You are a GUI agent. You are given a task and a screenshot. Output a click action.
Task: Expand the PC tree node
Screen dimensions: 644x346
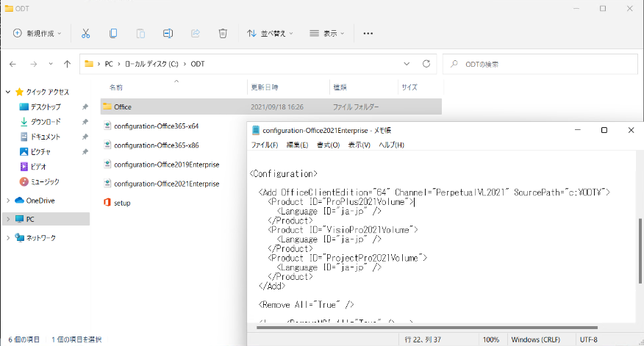[8, 219]
